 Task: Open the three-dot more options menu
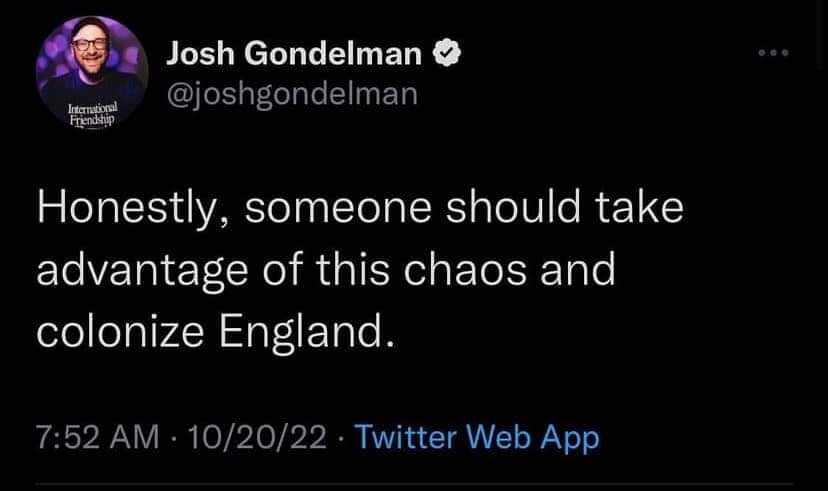tap(772, 49)
